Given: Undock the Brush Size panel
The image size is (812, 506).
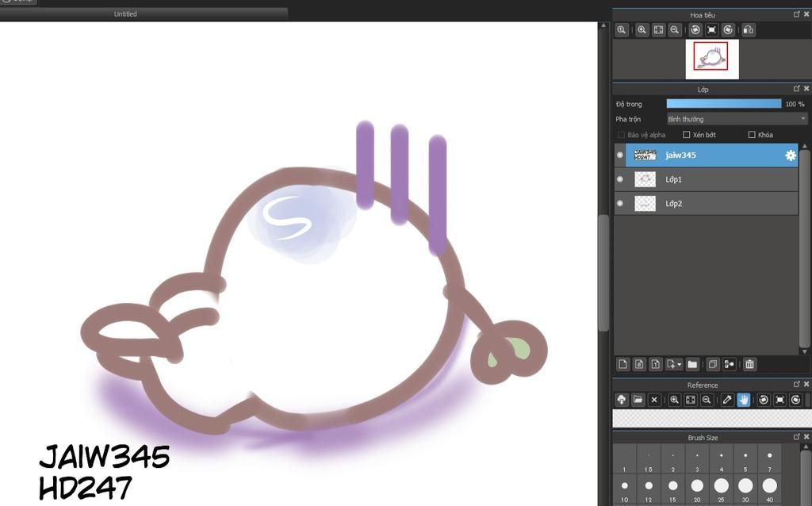Looking at the screenshot, I should coord(796,437).
